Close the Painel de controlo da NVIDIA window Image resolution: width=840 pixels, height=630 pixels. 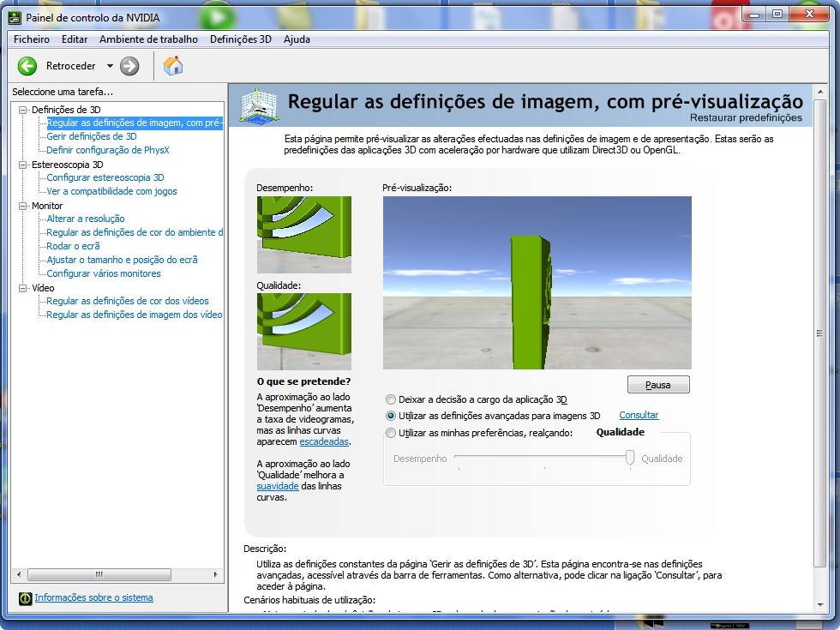click(809, 15)
